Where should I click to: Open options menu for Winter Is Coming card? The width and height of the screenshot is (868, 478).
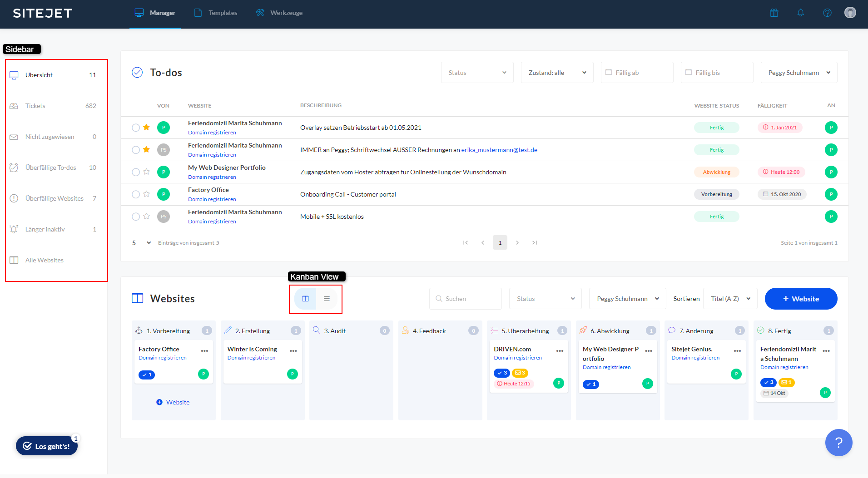pos(293,350)
